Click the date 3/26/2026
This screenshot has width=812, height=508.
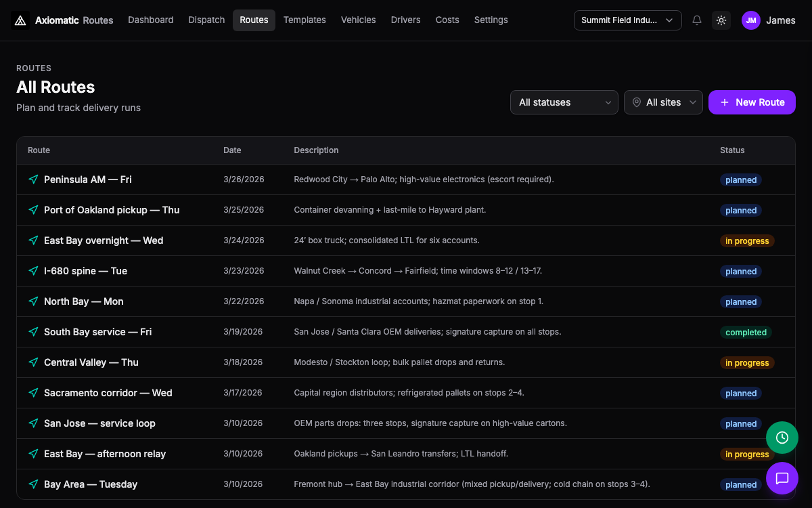click(244, 179)
